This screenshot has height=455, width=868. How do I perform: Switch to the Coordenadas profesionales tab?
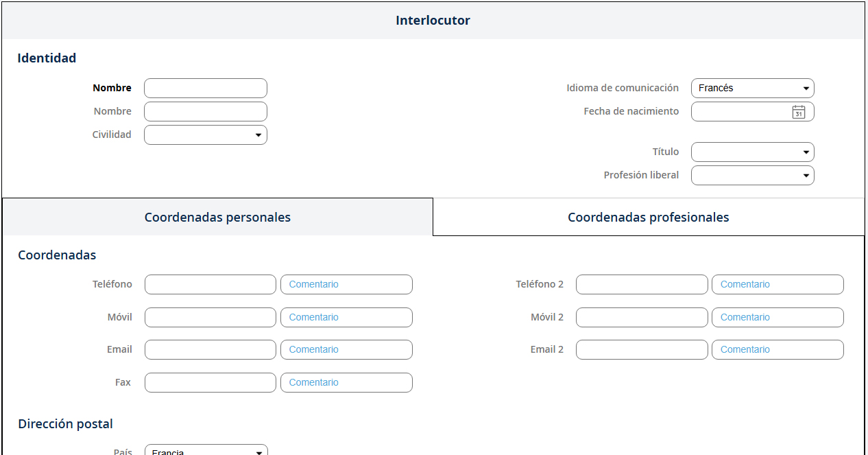point(648,218)
